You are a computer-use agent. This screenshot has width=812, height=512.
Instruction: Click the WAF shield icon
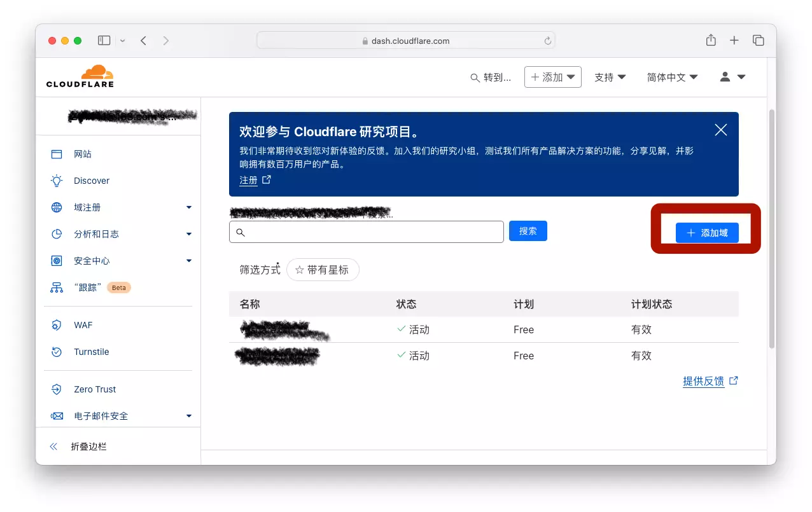click(57, 325)
